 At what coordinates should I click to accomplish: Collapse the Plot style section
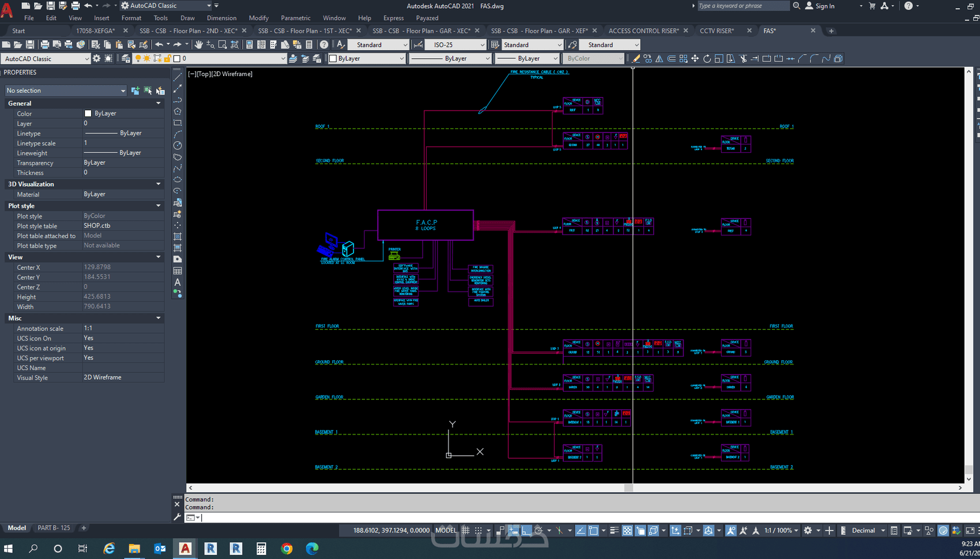[159, 206]
